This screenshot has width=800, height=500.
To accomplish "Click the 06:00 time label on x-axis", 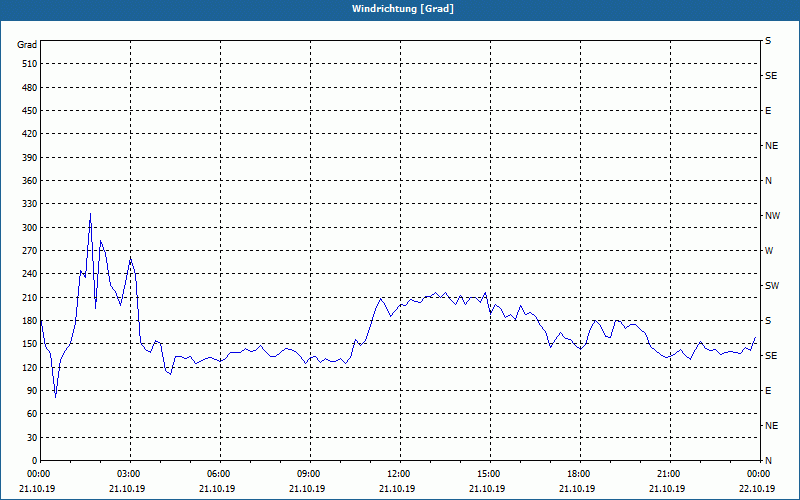I will pyautogui.click(x=220, y=474).
